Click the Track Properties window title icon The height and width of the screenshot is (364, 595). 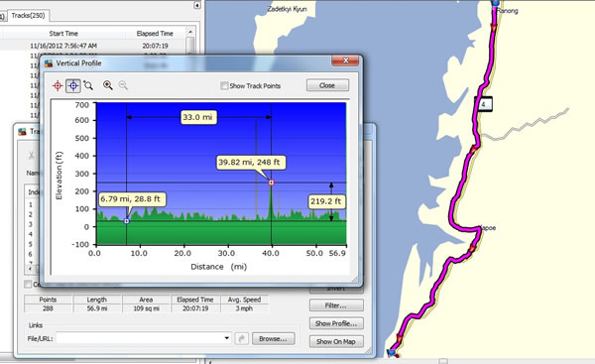click(23, 132)
